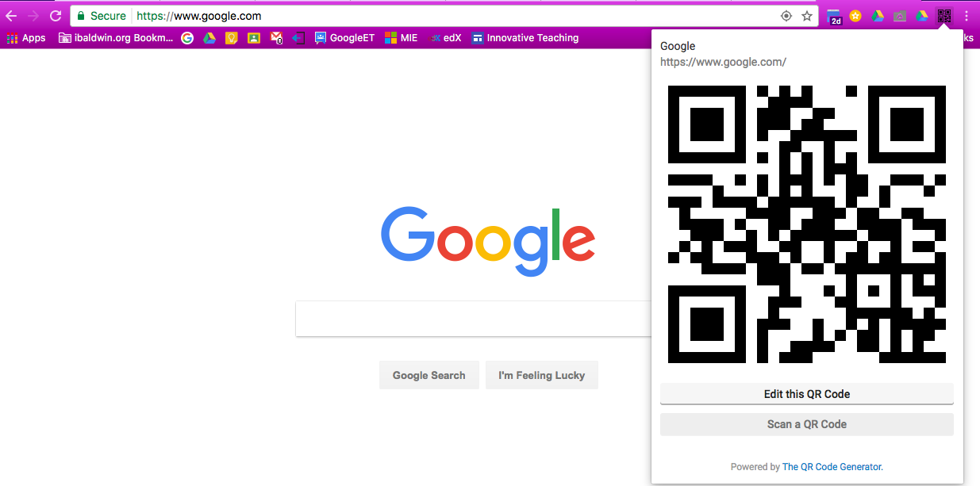
Task: Open the GoogleET bookmark
Action: 344,38
